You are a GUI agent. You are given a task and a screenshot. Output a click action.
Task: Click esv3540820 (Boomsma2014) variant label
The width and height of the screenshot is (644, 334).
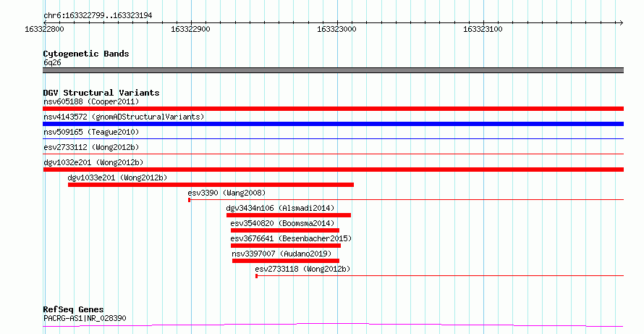coord(282,223)
